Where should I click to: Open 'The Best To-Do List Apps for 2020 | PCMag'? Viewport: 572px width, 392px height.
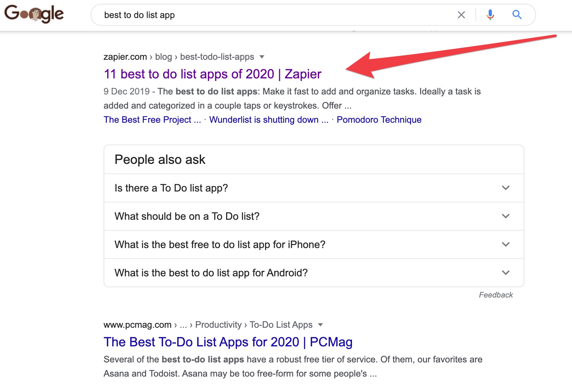pos(228,342)
